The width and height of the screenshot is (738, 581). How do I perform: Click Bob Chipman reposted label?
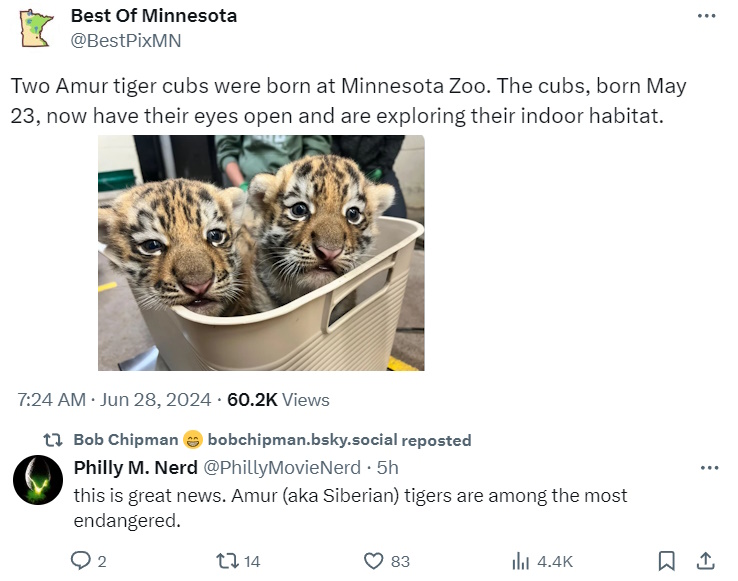click(x=270, y=440)
